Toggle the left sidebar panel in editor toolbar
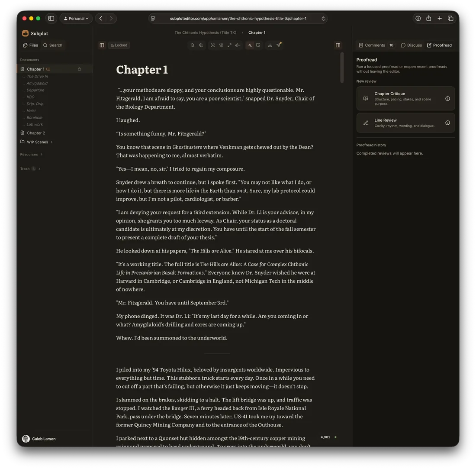The image size is (476, 469). [x=102, y=45]
